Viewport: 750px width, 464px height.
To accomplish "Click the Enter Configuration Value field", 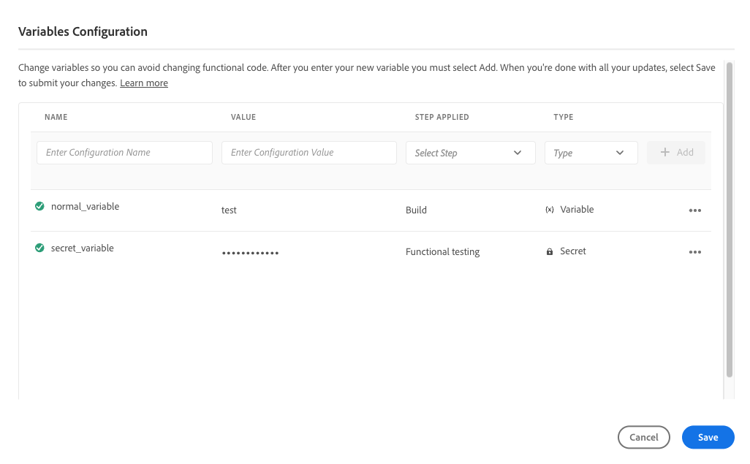I will tap(308, 153).
